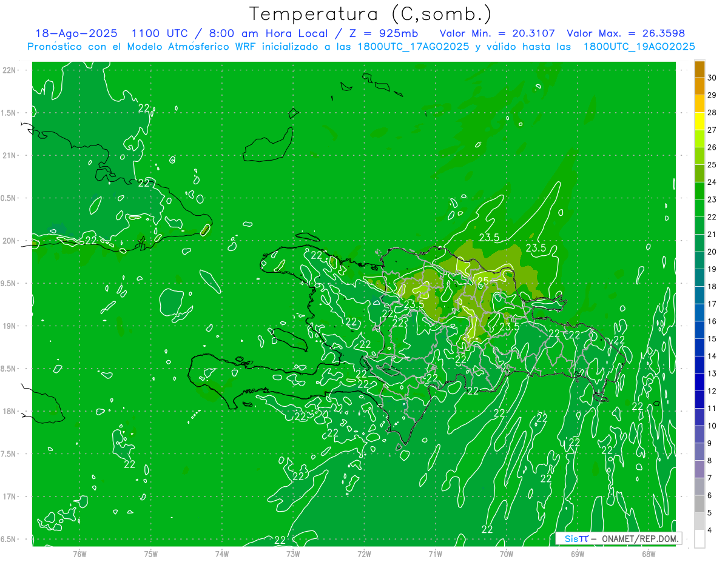Click the "69W" longitude axis label
Screen dimensions: 728x562
(578, 554)
